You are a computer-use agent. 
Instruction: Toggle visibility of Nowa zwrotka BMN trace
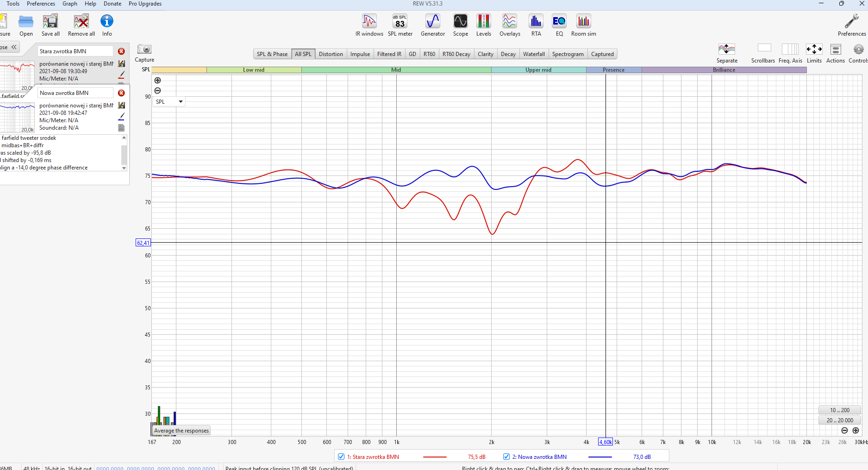click(x=506, y=457)
